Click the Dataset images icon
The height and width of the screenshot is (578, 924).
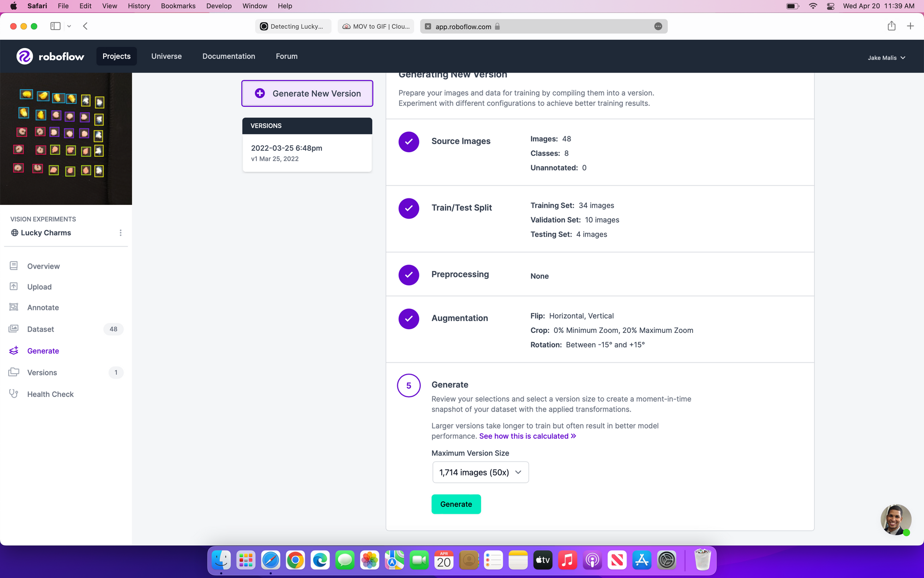point(14,329)
